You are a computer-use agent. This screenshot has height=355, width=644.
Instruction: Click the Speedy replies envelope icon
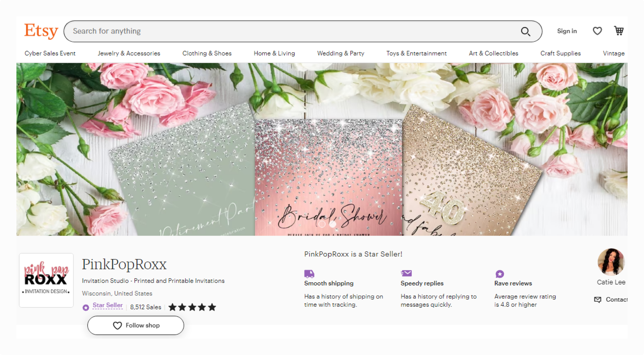pyautogui.click(x=406, y=273)
